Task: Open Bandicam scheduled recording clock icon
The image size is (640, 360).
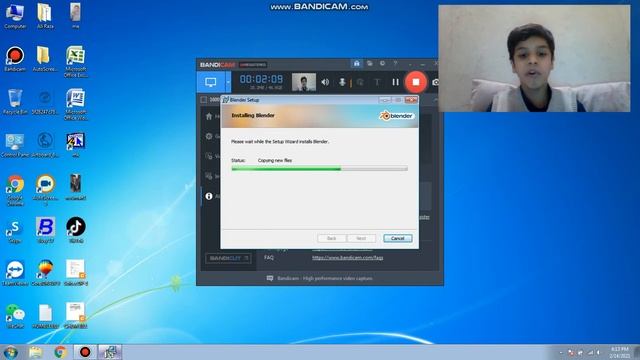Action: pyautogui.click(x=382, y=64)
